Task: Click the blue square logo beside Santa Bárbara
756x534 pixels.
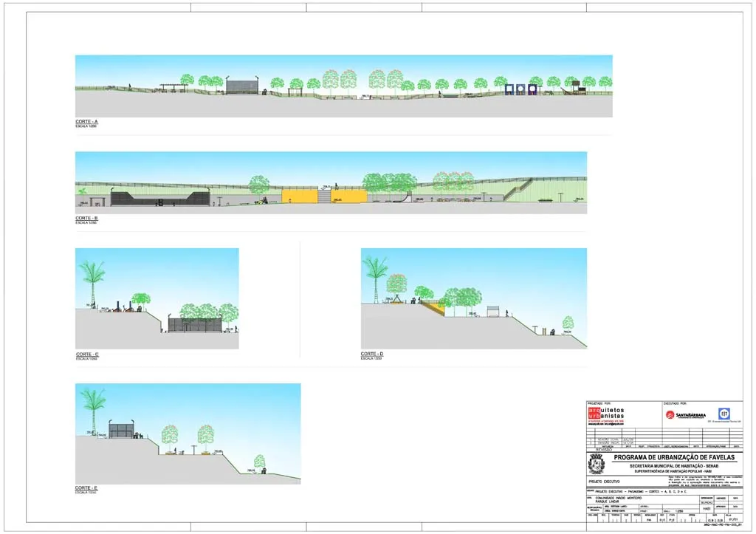Action: coord(724,414)
